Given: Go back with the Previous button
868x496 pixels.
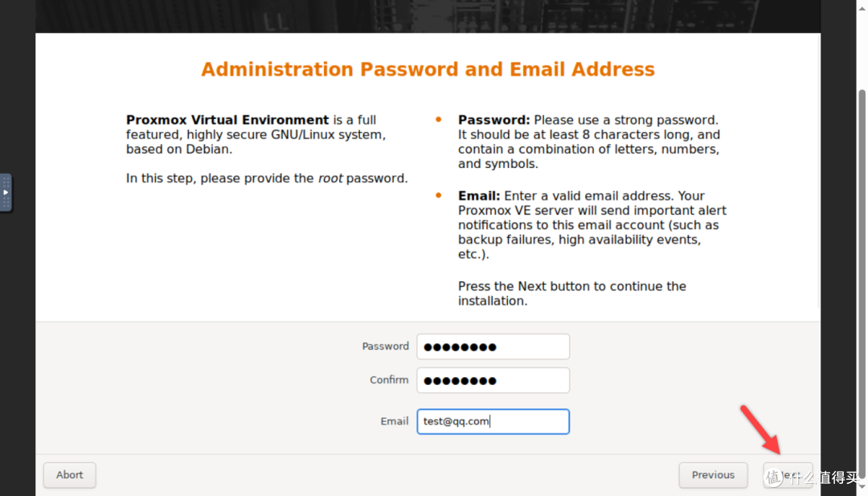Looking at the screenshot, I should tap(713, 475).
